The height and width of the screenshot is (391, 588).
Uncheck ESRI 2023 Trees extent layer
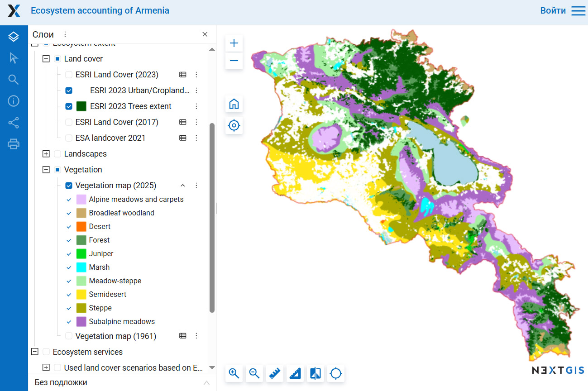69,106
